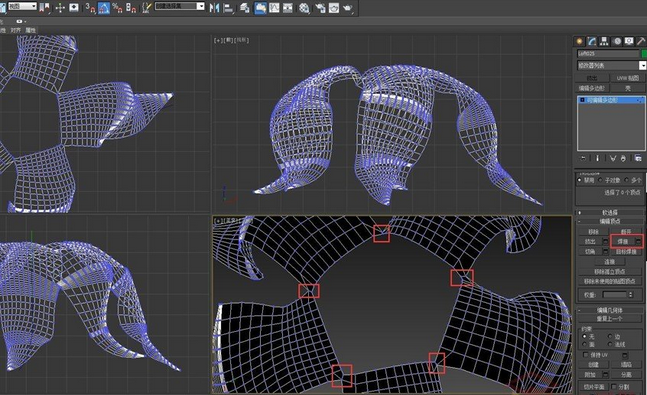Open the Curve Editor icon
This screenshot has width=647, height=395.
click(274, 8)
